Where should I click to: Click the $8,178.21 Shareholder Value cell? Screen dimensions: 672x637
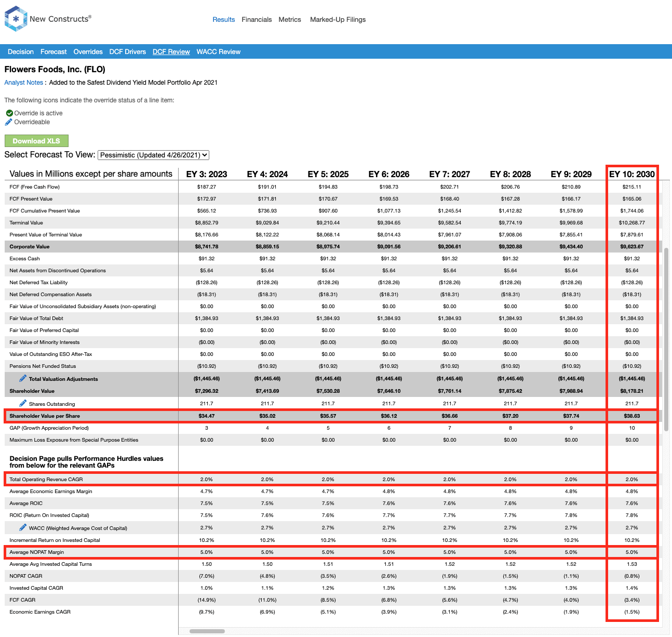click(632, 391)
